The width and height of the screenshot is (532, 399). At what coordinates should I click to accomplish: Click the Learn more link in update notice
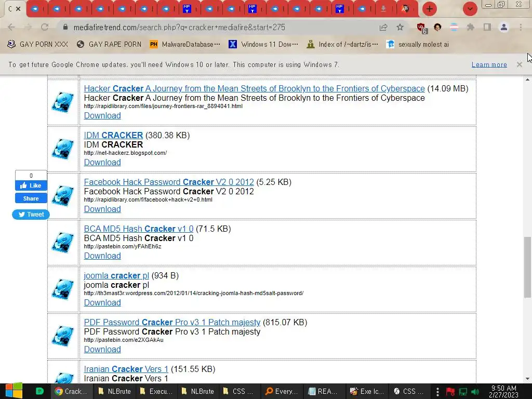tap(489, 64)
